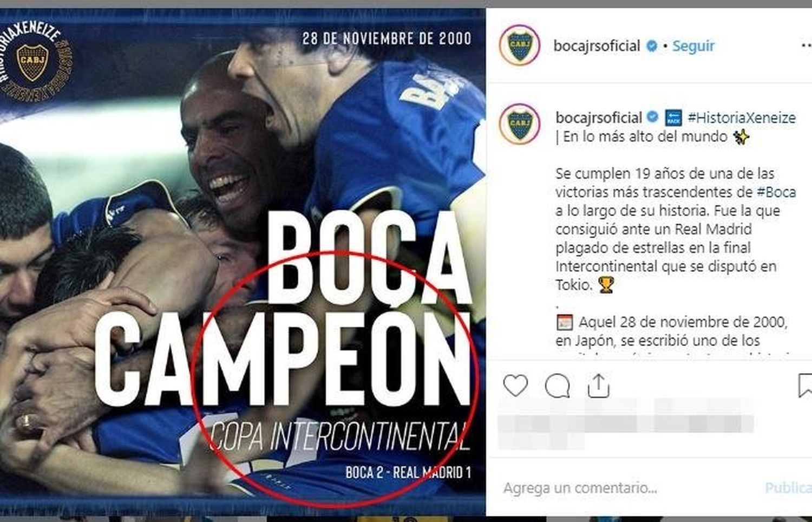Click the blurred likes count area
The width and height of the screenshot is (812, 522).
point(625,423)
